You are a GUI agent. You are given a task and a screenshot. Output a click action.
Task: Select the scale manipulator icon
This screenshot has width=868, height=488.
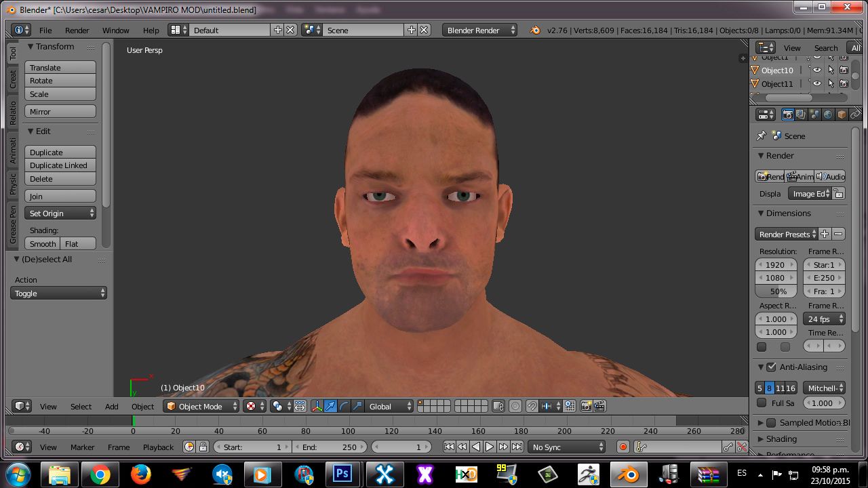pyautogui.click(x=357, y=406)
